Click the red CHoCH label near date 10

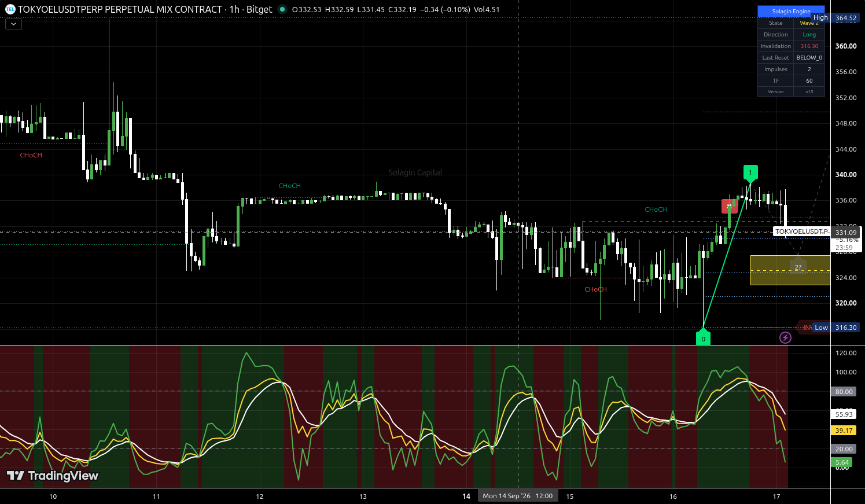(31, 155)
